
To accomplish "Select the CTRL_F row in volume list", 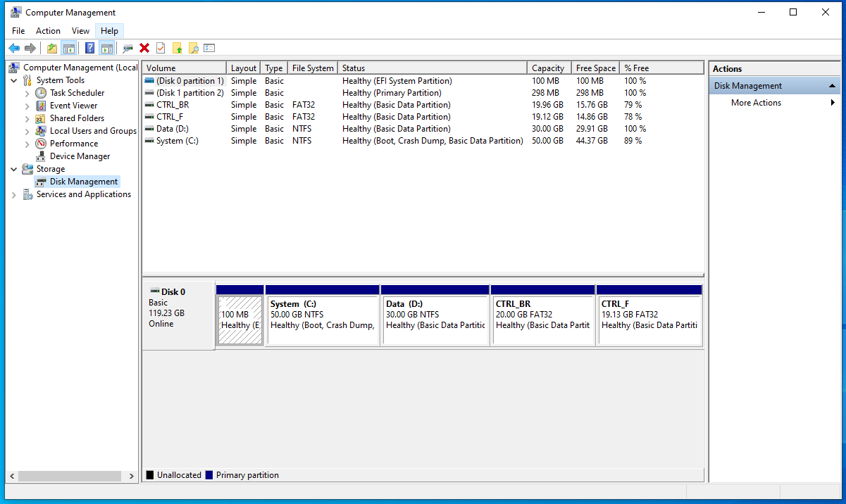I will pyautogui.click(x=423, y=117).
